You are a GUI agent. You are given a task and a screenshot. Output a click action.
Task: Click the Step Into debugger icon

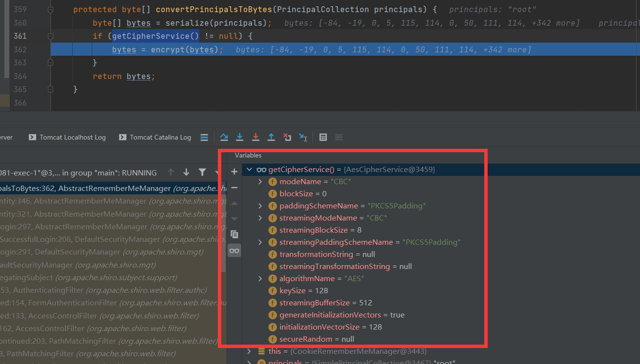(239, 138)
